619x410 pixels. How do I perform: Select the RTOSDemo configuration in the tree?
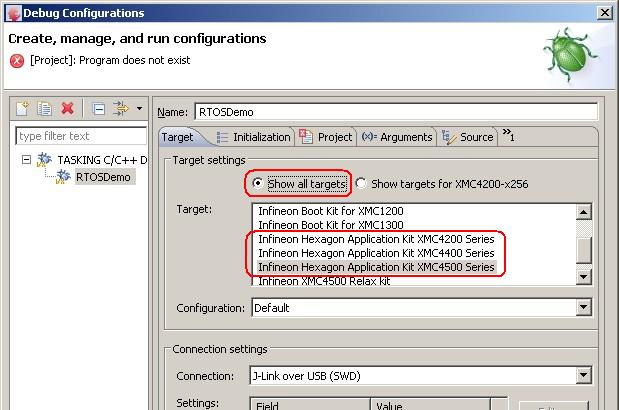tap(103, 177)
